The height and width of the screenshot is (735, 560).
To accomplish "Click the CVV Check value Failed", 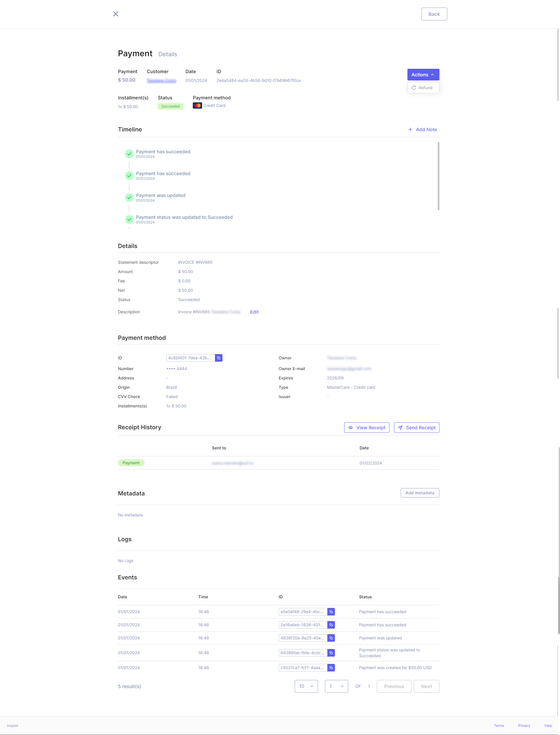I will (x=172, y=397).
